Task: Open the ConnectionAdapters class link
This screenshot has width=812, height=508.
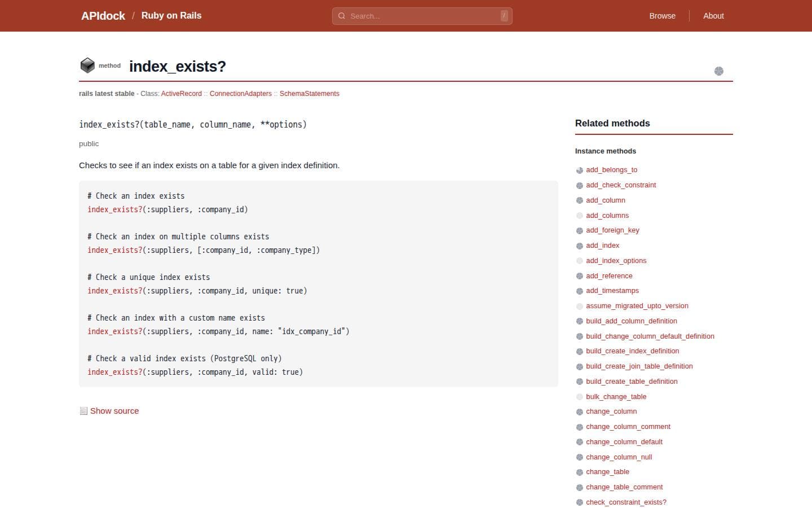Action: 241,94
